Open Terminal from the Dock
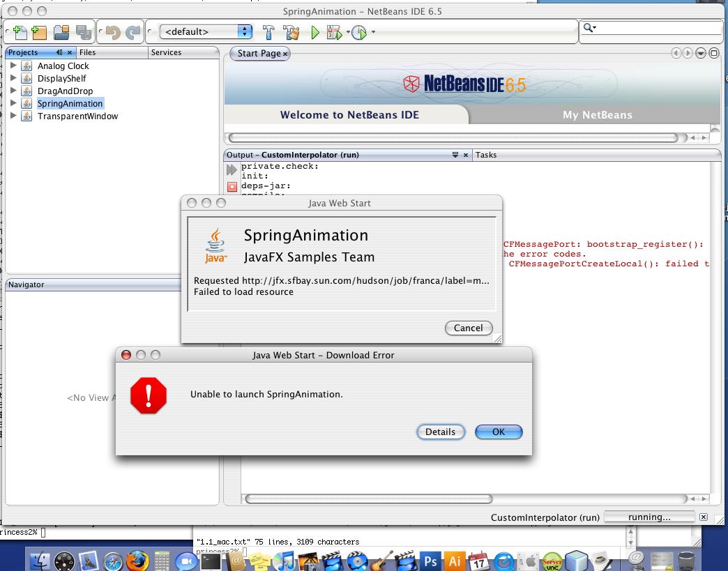 pos(211,561)
